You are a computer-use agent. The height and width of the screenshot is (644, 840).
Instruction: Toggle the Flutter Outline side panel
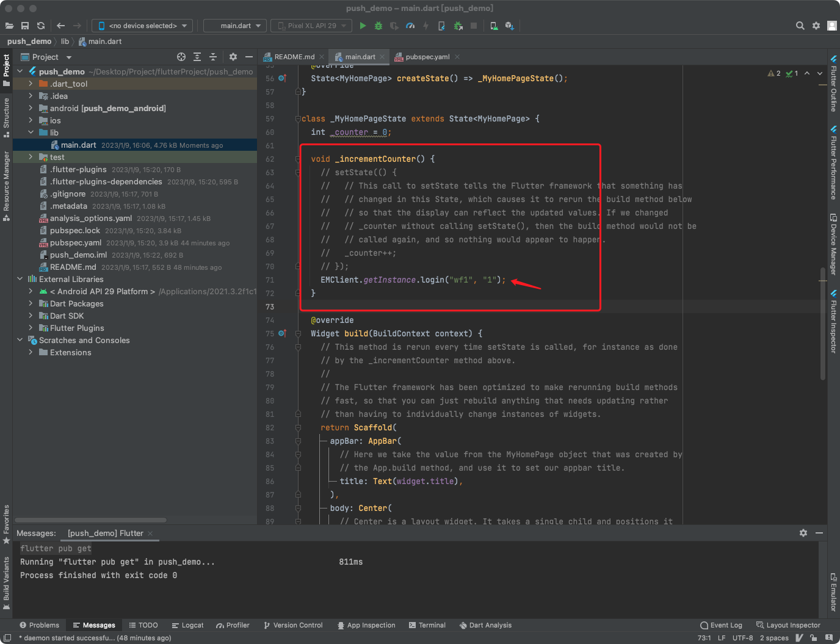[833, 84]
